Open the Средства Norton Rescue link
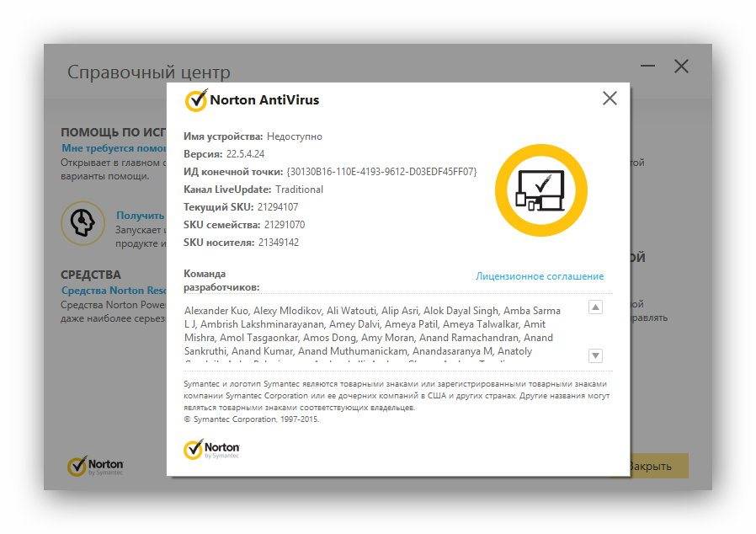The width and height of the screenshot is (756, 534). pos(114,291)
